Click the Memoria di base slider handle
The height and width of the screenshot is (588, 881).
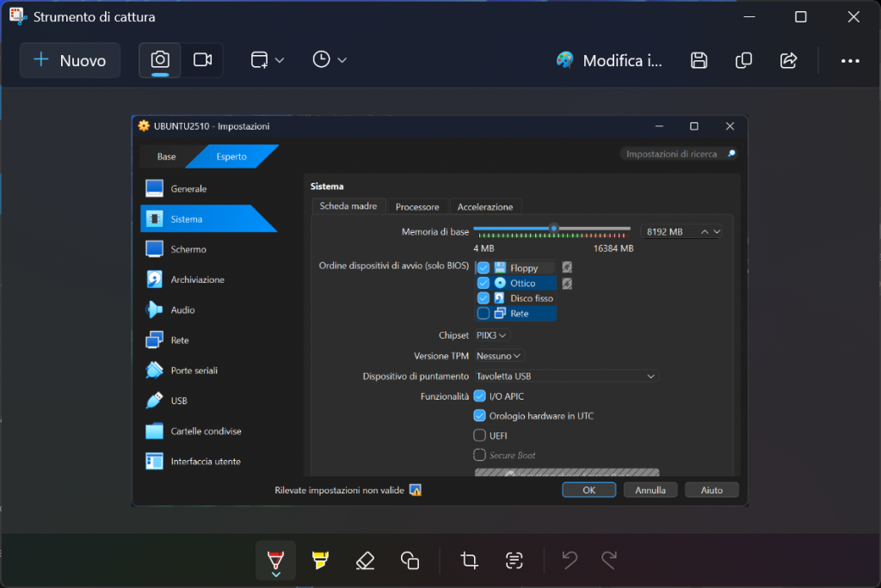point(554,229)
